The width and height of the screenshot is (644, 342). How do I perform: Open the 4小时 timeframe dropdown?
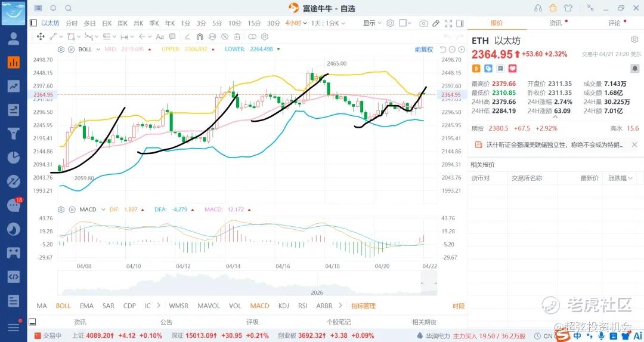(x=296, y=23)
